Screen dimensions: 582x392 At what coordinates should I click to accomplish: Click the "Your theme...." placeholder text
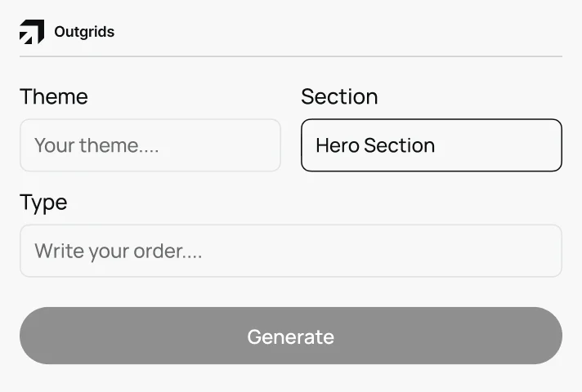tap(96, 145)
